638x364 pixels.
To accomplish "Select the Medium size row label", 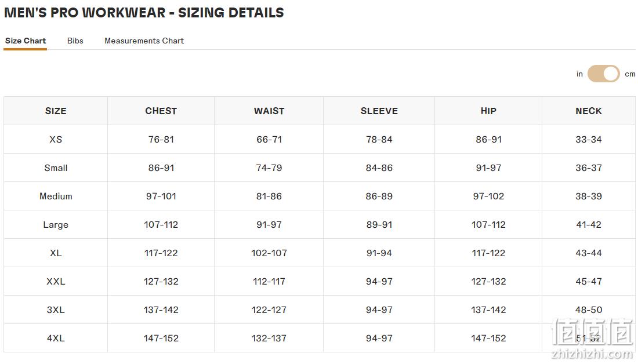I will (56, 196).
